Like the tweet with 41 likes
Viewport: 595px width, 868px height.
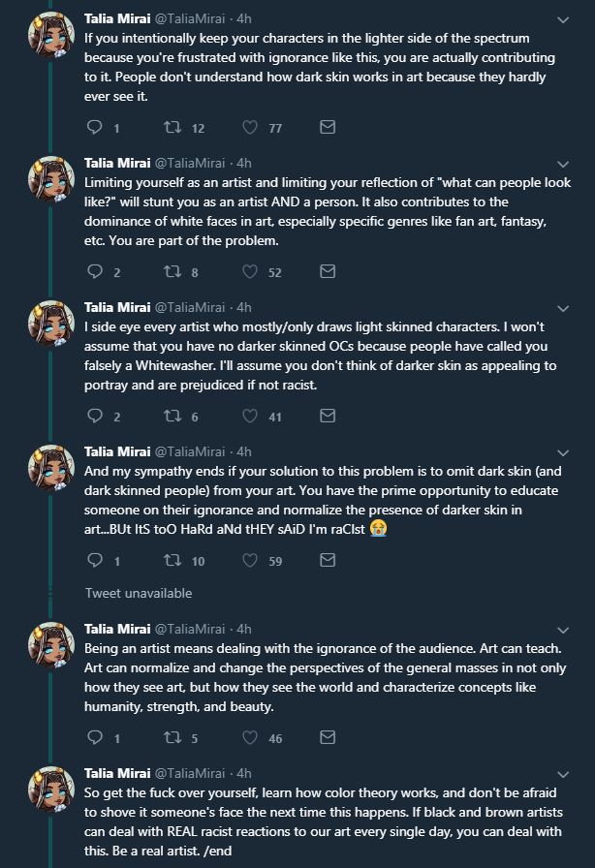(x=250, y=416)
